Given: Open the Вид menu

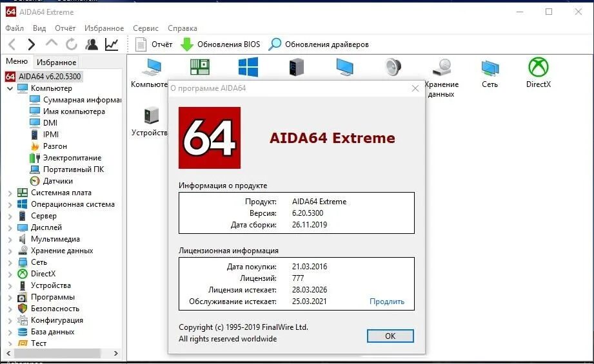Looking at the screenshot, I should coord(39,28).
